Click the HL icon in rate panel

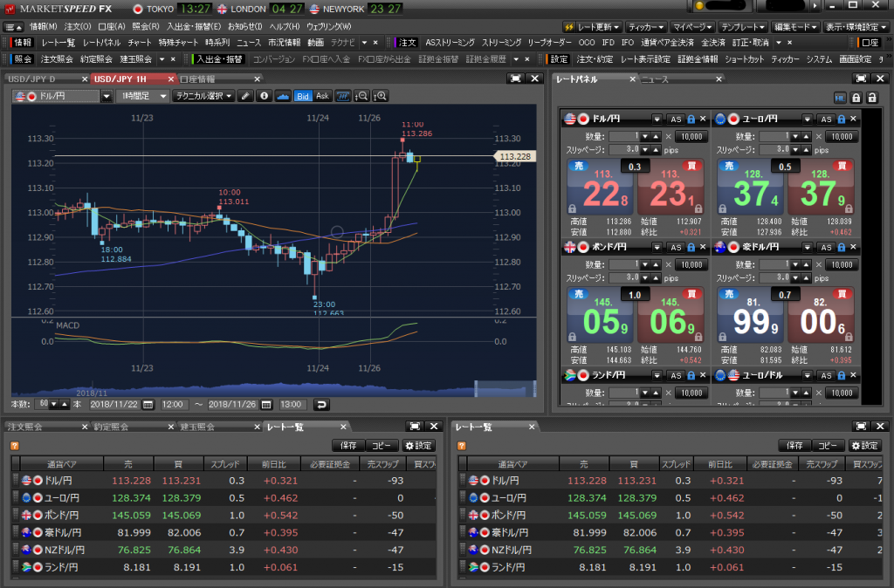tap(839, 98)
